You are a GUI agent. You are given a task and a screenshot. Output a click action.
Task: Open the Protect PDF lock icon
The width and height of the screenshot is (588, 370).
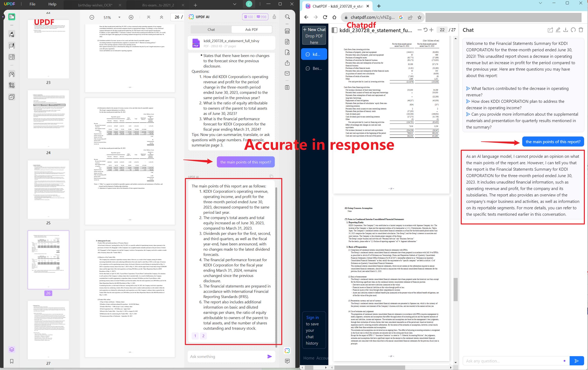pyautogui.click(x=287, y=52)
